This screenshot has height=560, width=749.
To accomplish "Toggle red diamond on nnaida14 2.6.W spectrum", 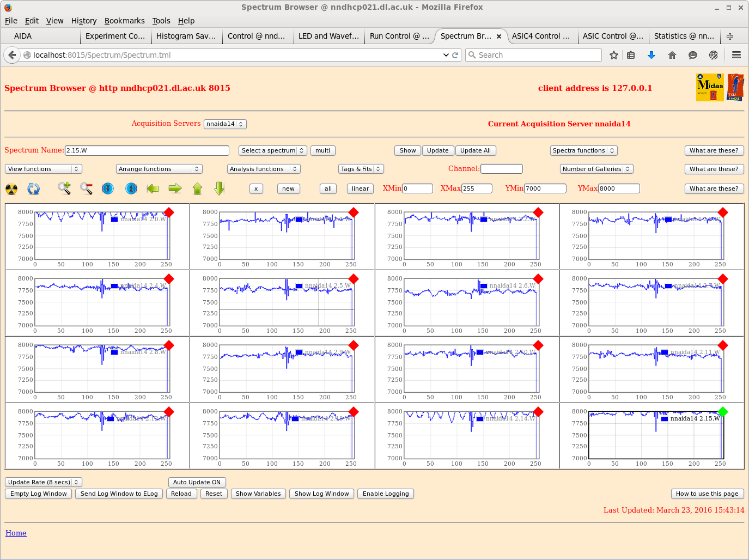I will point(538,279).
